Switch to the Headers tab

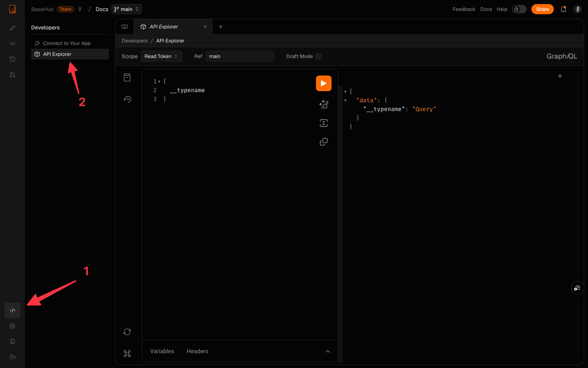pyautogui.click(x=197, y=351)
